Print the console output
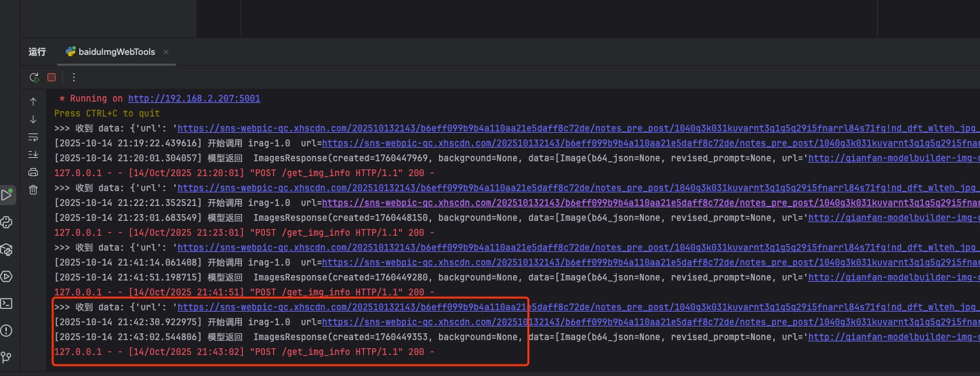The height and width of the screenshot is (376, 980). pyautogui.click(x=33, y=172)
